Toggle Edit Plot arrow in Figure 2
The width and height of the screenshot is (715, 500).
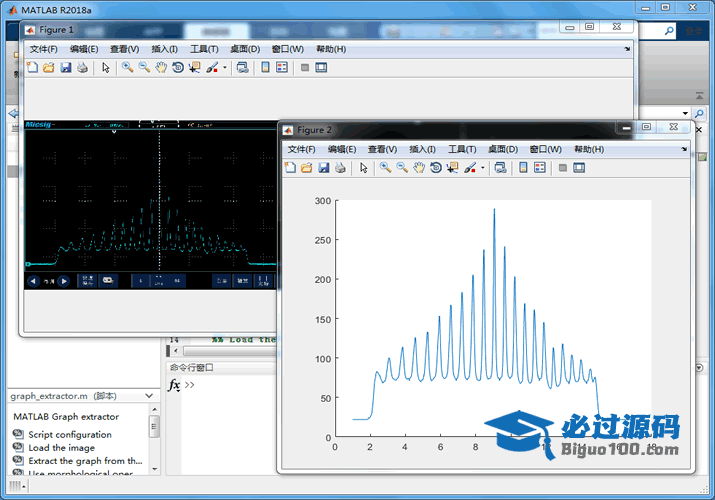tap(364, 168)
